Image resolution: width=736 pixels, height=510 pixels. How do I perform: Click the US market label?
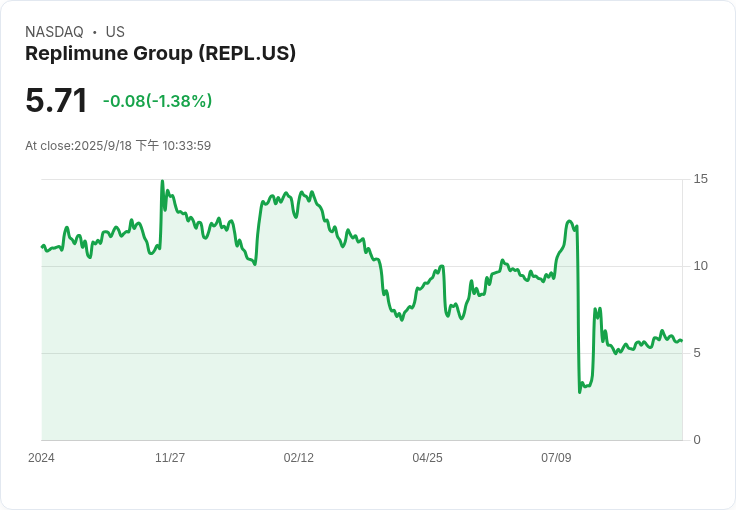pyautogui.click(x=115, y=32)
